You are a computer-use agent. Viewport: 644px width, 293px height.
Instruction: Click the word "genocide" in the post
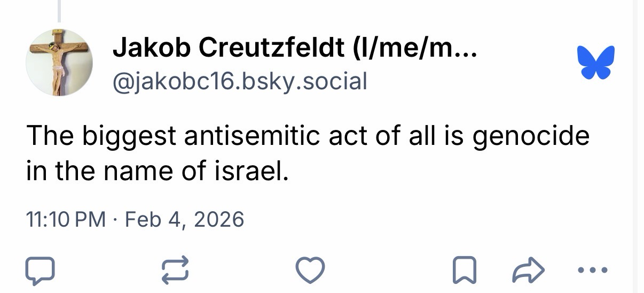click(532, 137)
